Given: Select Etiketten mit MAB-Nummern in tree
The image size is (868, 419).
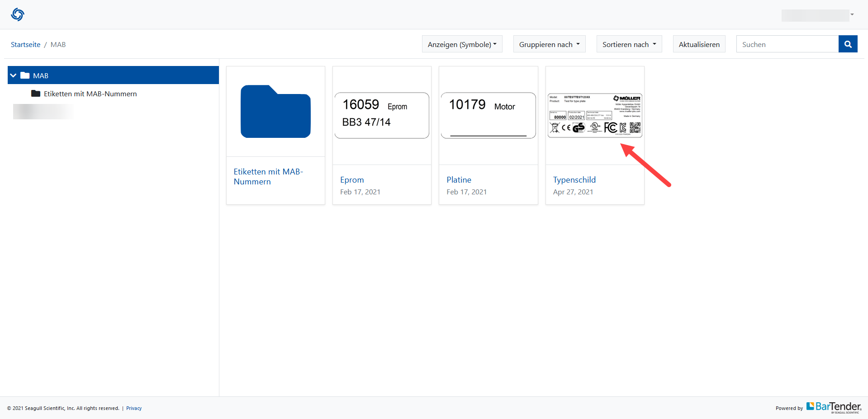Looking at the screenshot, I should [90, 94].
